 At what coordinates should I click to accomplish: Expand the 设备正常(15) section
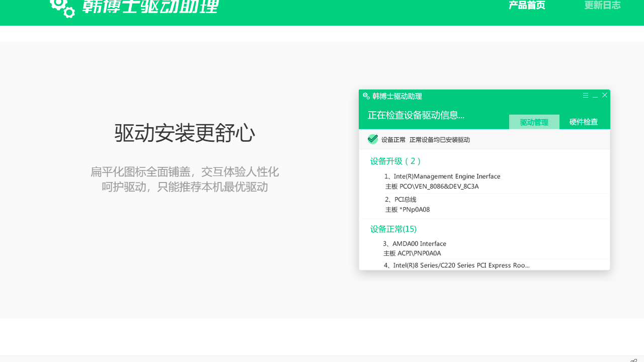pos(393,229)
